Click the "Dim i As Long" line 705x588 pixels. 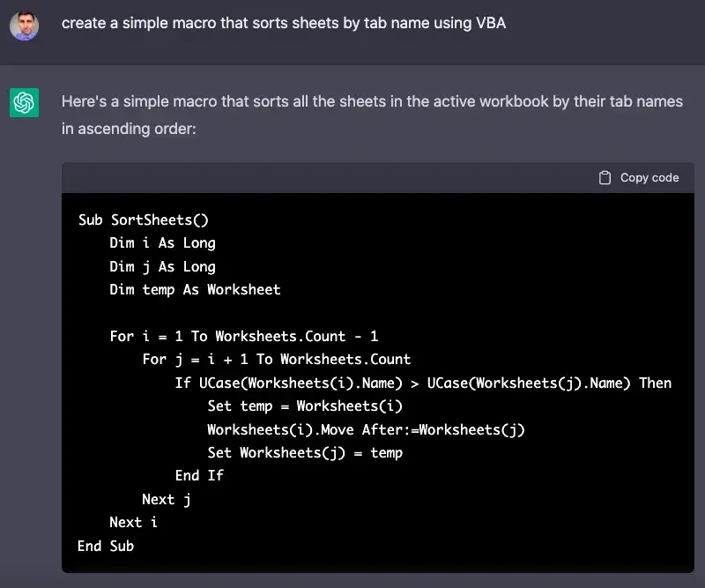(162, 242)
